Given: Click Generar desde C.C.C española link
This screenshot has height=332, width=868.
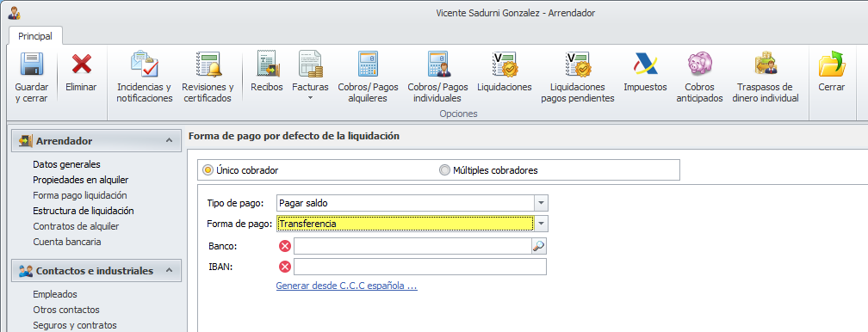Looking at the screenshot, I should pyautogui.click(x=346, y=286).
